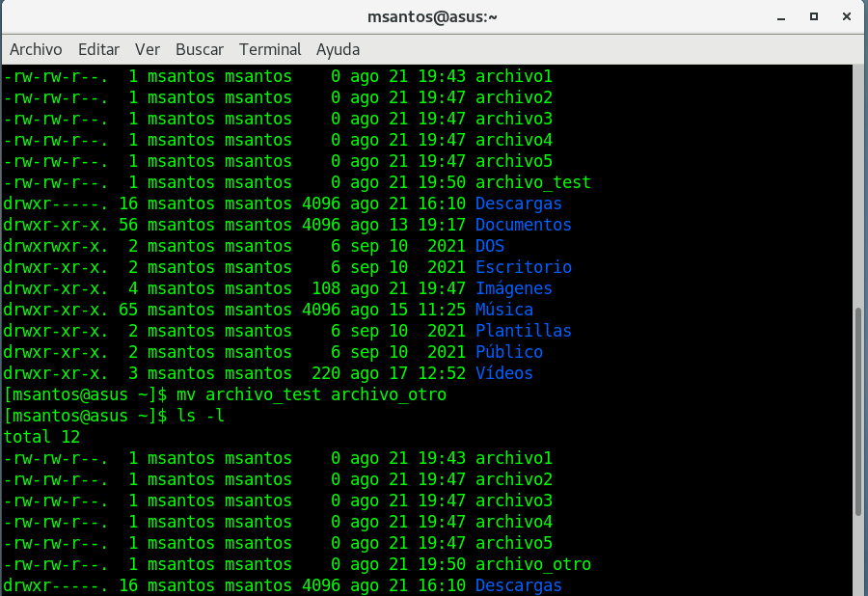Click the Vídeos directory name
Image resolution: width=868 pixels, height=596 pixels.
[x=503, y=373]
